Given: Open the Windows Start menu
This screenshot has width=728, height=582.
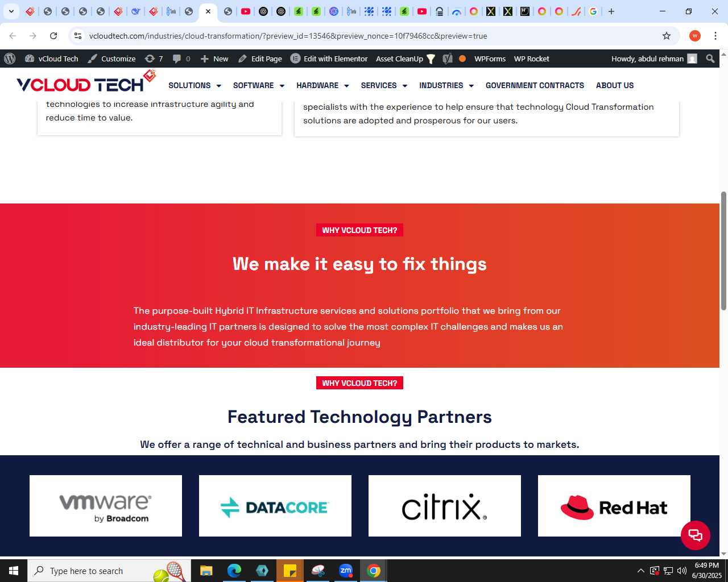Looking at the screenshot, I should [x=14, y=571].
